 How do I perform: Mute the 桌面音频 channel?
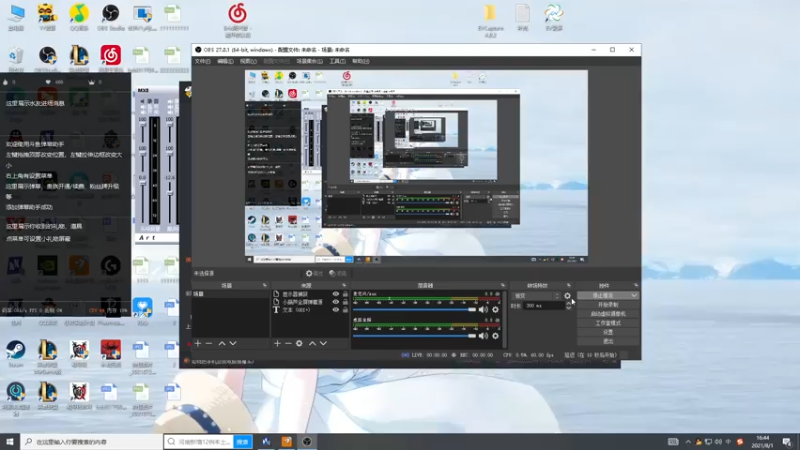coord(483,336)
